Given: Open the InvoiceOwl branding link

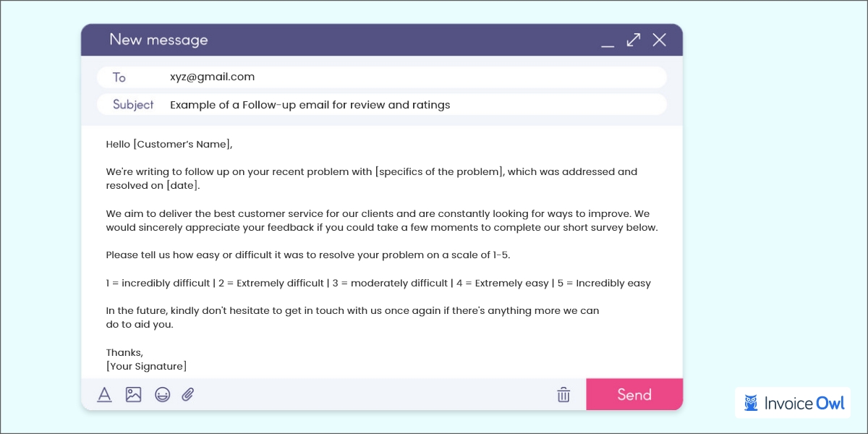Looking at the screenshot, I should pos(793,403).
